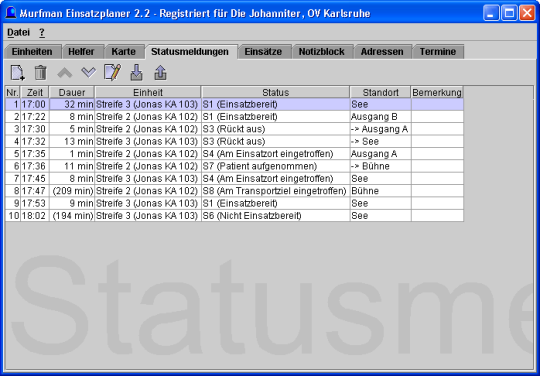Select 'S8 (Am Transportziel eingetroffen)' status cell
The width and height of the screenshot is (540, 376).
pyautogui.click(x=276, y=191)
